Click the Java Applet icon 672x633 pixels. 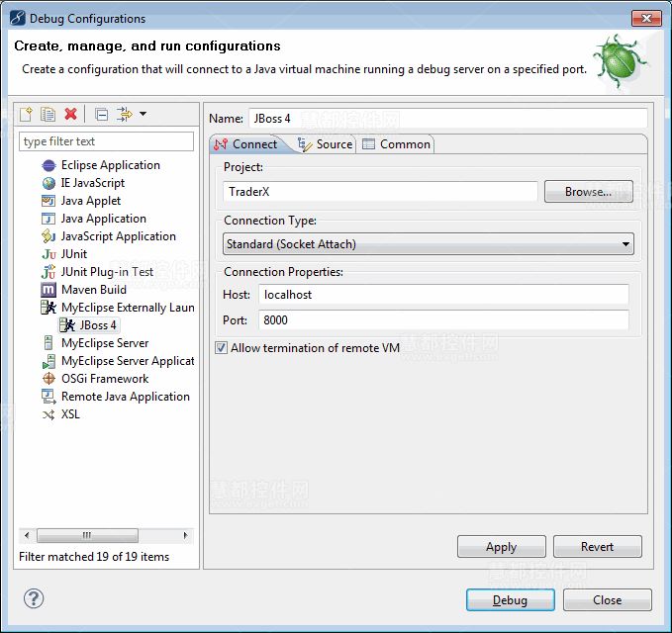pyautogui.click(x=48, y=201)
